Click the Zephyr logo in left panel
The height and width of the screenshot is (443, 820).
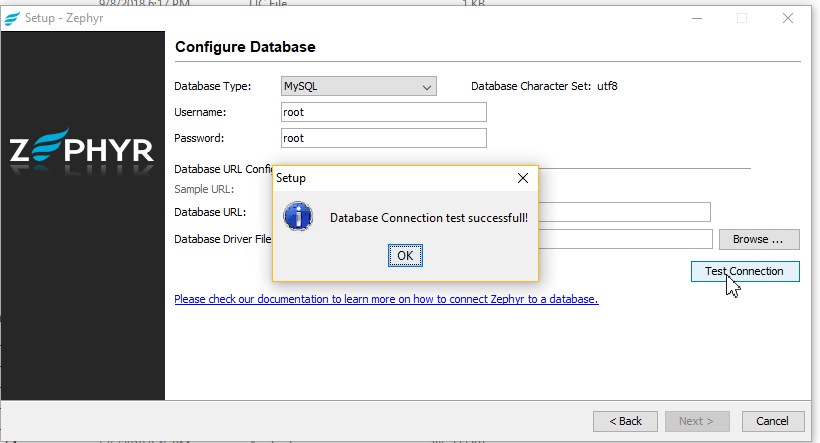coord(82,149)
